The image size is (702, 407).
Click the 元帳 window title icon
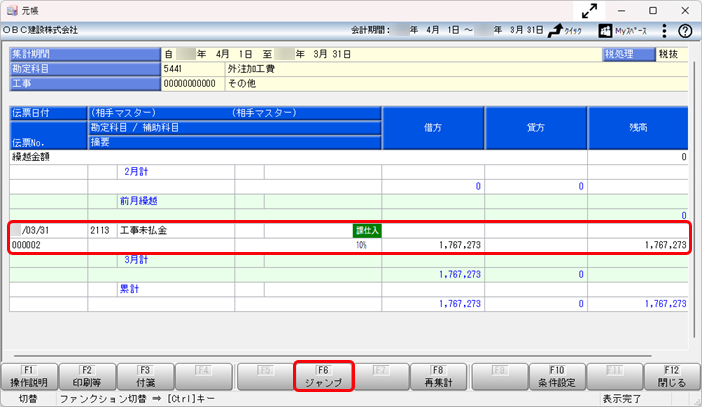point(12,10)
